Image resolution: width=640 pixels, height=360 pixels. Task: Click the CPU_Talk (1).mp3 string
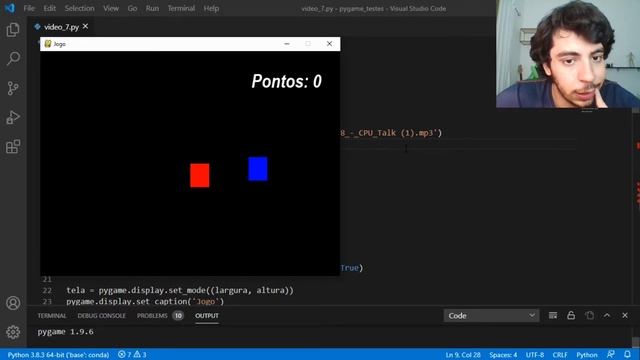(391, 133)
